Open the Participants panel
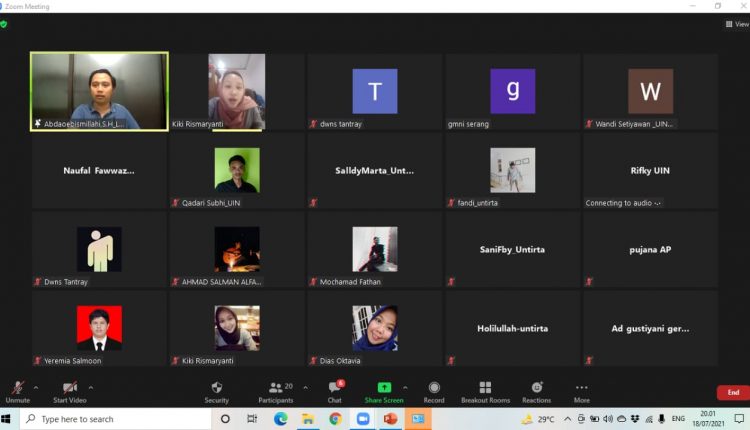 [275, 388]
